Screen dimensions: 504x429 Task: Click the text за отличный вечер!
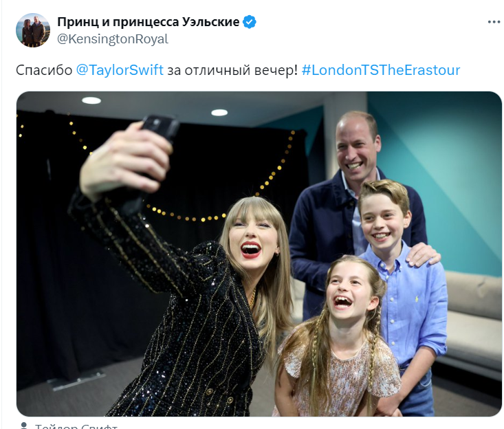point(232,70)
